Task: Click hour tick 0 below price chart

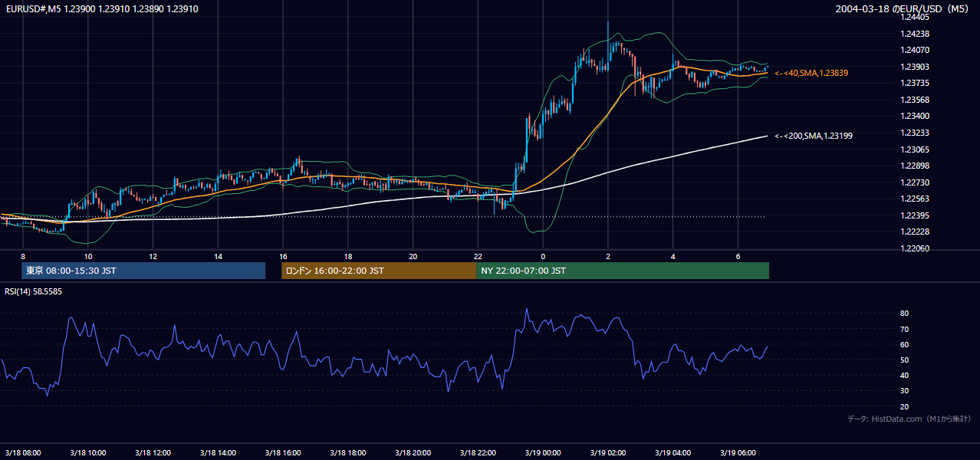Action: pyautogui.click(x=543, y=256)
